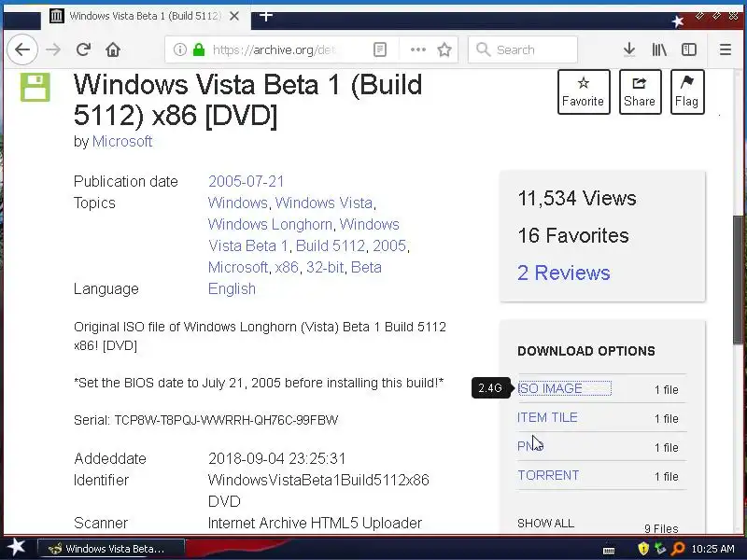Bookmark this page with the star
Image resolution: width=747 pixels, height=560 pixels.
point(444,49)
